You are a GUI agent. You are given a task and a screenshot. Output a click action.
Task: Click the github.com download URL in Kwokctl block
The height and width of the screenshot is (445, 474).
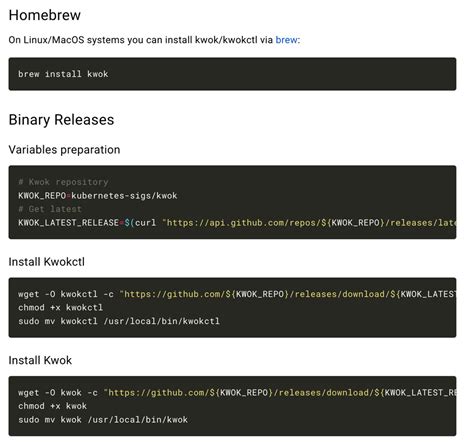coord(288,294)
